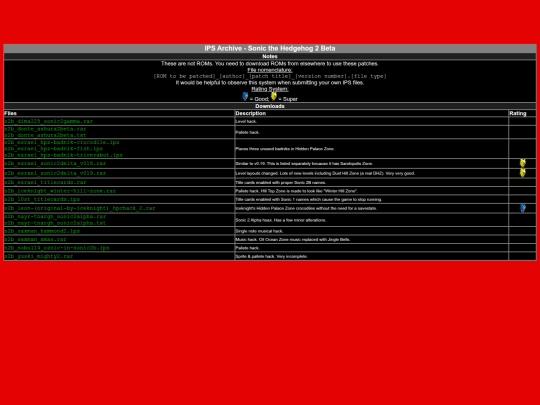Click the 'Rating System:' underlined text
The width and height of the screenshot is (540, 405).
(x=270, y=89)
